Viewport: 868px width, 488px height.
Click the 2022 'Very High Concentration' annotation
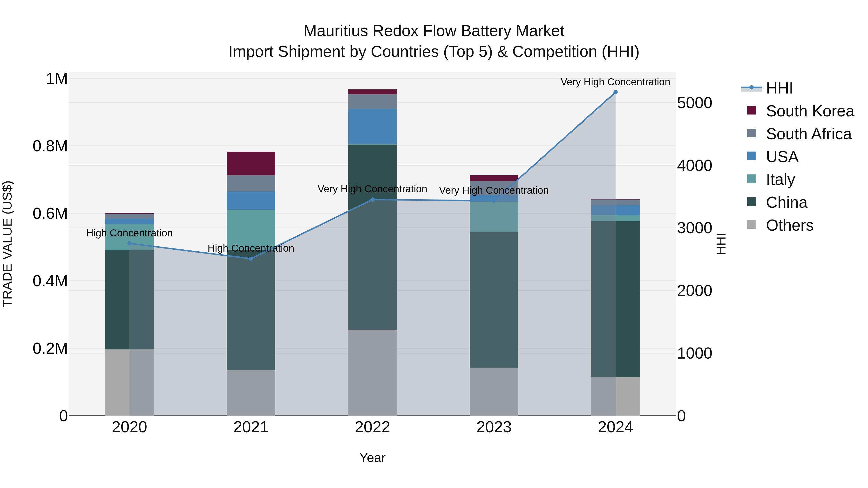click(x=372, y=189)
